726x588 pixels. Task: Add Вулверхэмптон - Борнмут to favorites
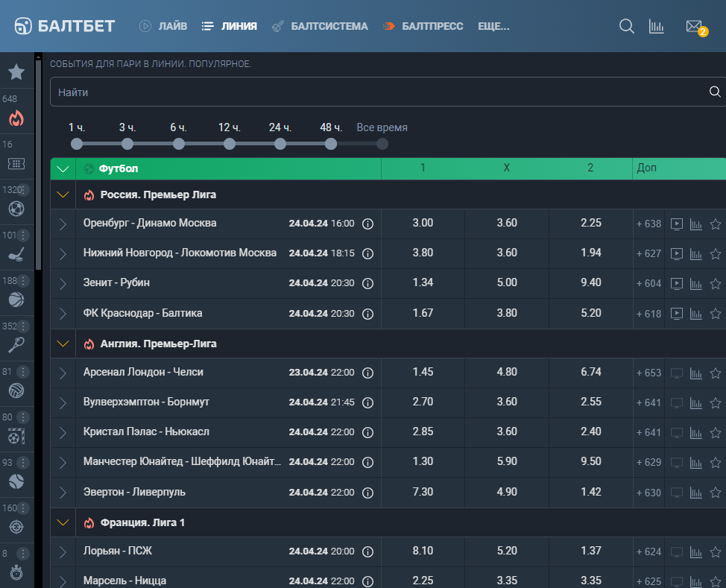coord(716,402)
